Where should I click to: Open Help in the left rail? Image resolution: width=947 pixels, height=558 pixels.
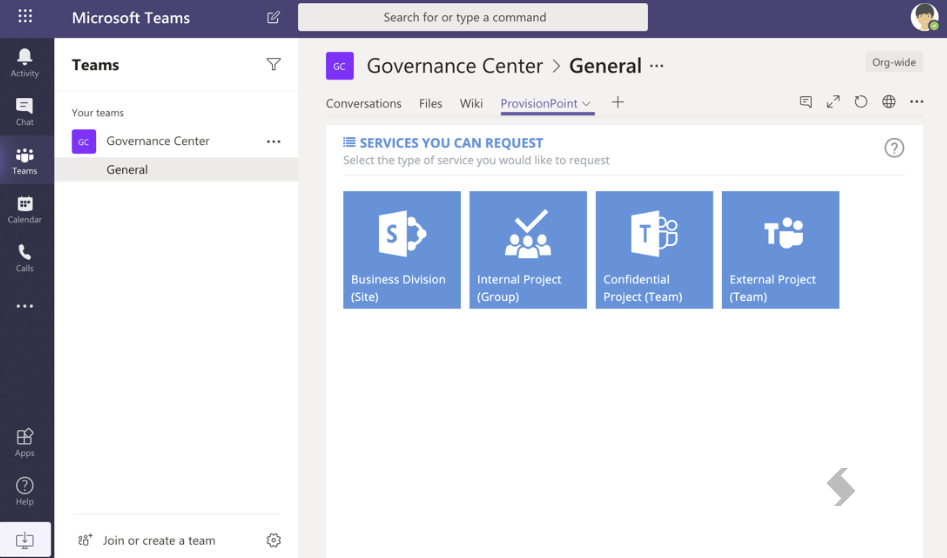25,491
